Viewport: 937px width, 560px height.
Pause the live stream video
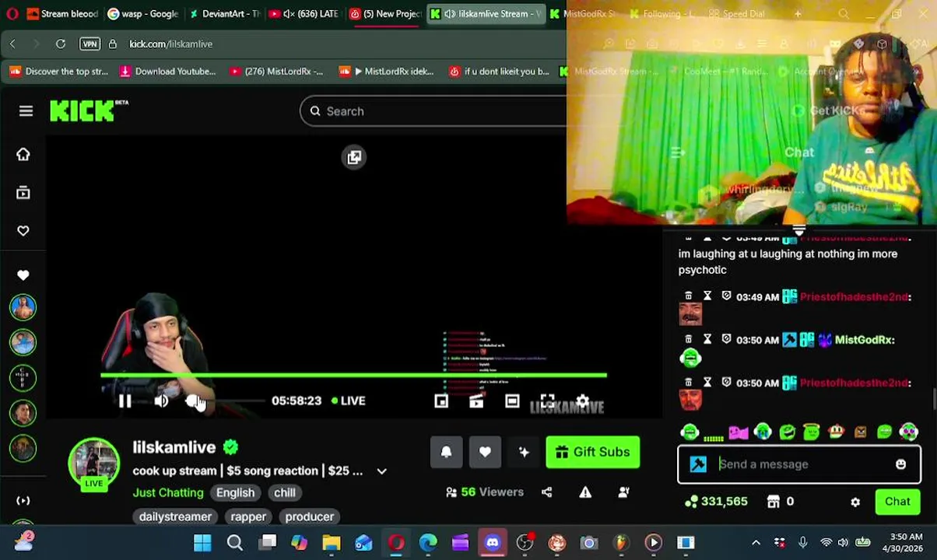[x=125, y=401]
